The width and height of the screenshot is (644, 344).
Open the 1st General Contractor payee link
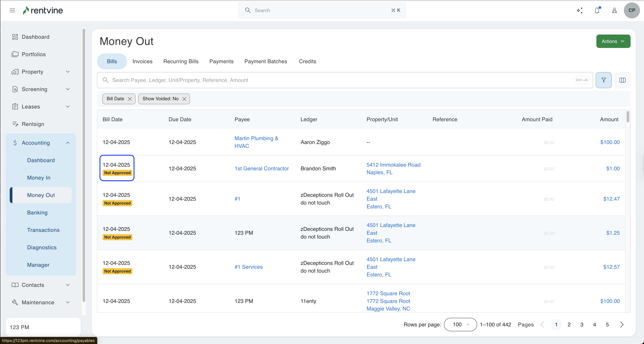pyautogui.click(x=261, y=169)
